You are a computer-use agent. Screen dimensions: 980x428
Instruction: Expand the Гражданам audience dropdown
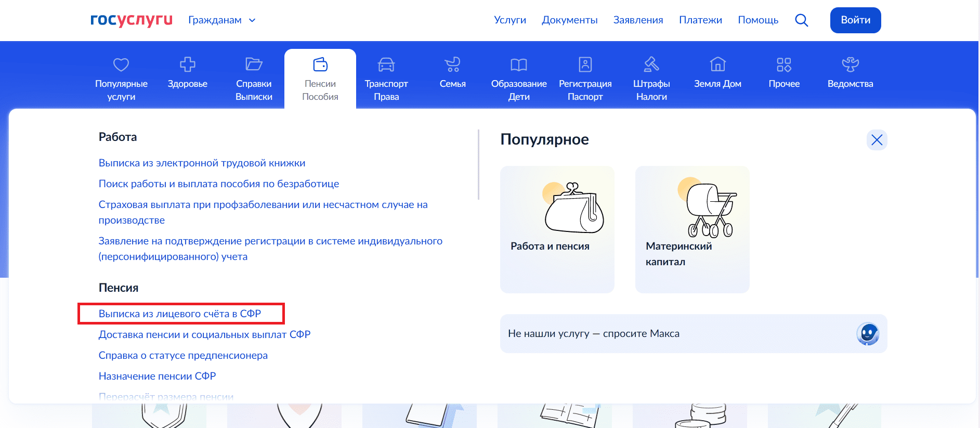[222, 20]
